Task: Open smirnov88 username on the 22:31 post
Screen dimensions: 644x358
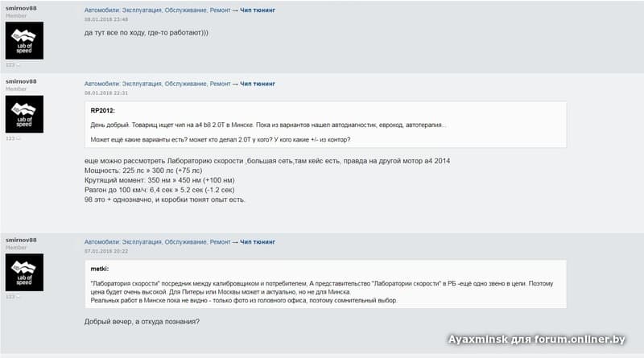Action: pos(21,82)
